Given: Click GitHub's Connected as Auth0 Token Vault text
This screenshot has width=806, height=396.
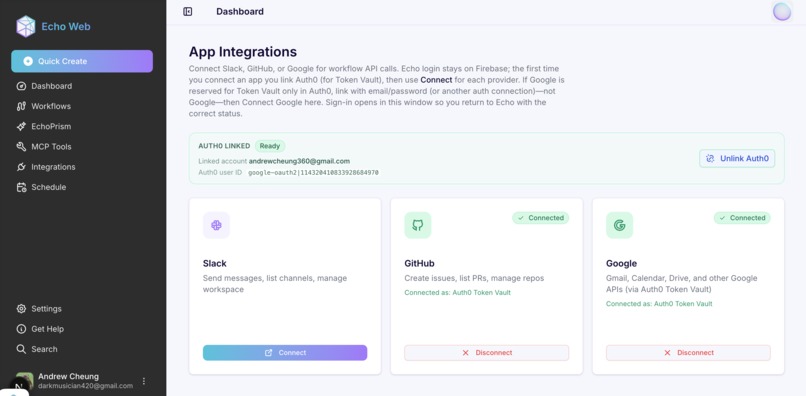Looking at the screenshot, I should point(457,293).
